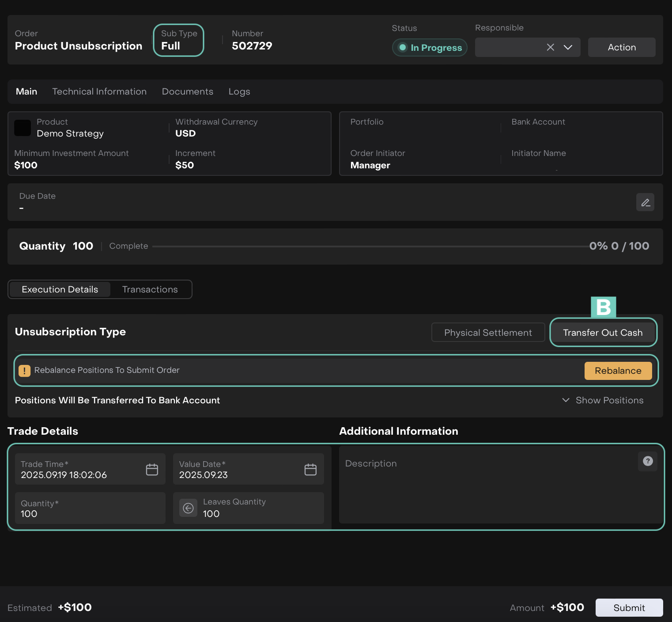This screenshot has width=672, height=622.
Task: Clear the Responsible field with X icon
Action: point(550,47)
